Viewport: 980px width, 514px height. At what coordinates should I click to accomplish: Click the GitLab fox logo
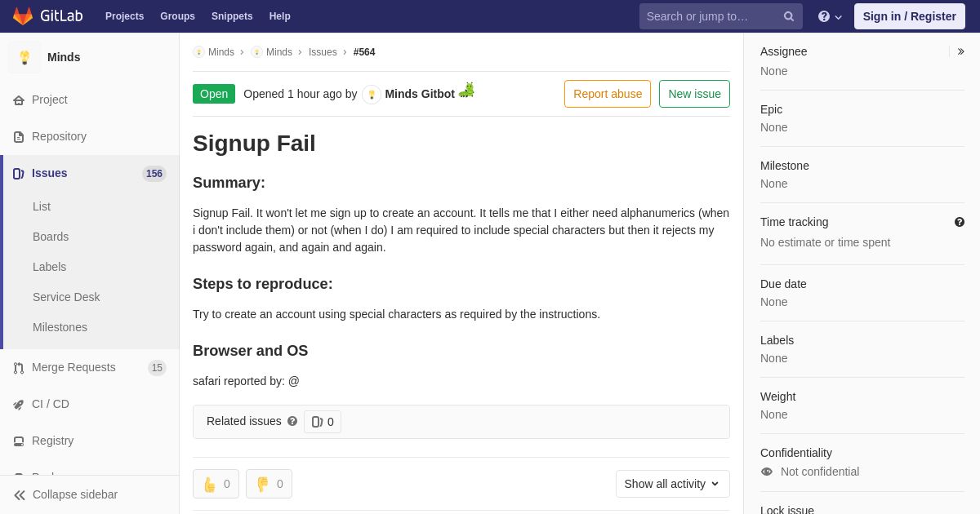coord(23,16)
